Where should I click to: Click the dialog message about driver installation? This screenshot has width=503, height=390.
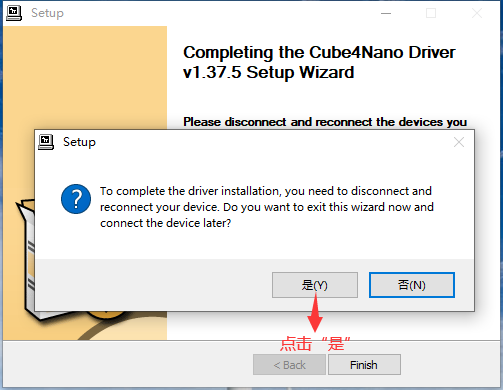pyautogui.click(x=267, y=207)
